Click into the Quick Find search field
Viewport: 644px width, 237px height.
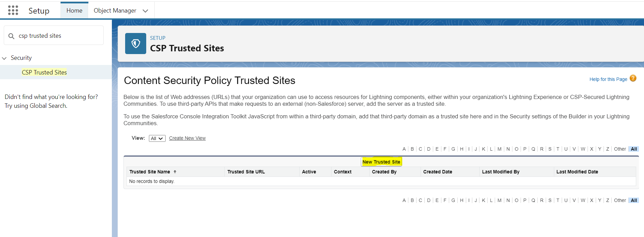pos(54,35)
